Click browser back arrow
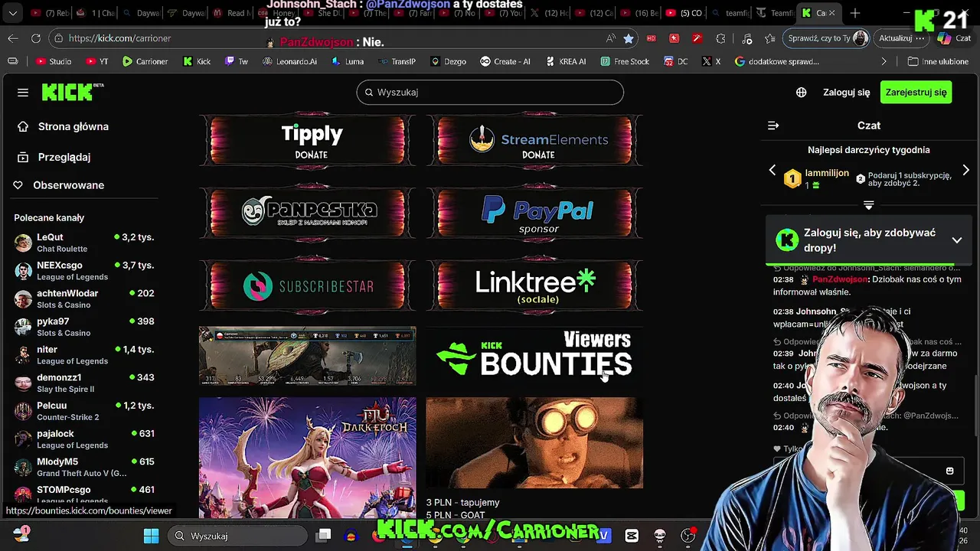Image resolution: width=980 pixels, height=551 pixels. pyautogui.click(x=13, y=38)
